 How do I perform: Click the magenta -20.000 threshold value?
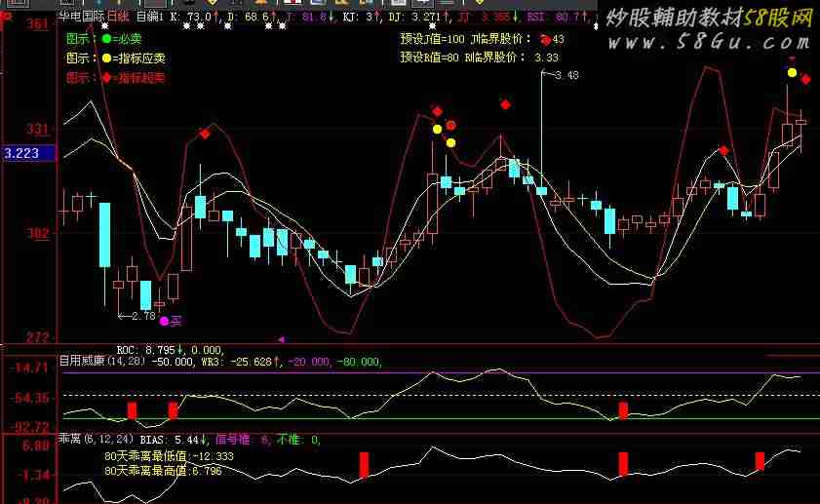click(308, 362)
